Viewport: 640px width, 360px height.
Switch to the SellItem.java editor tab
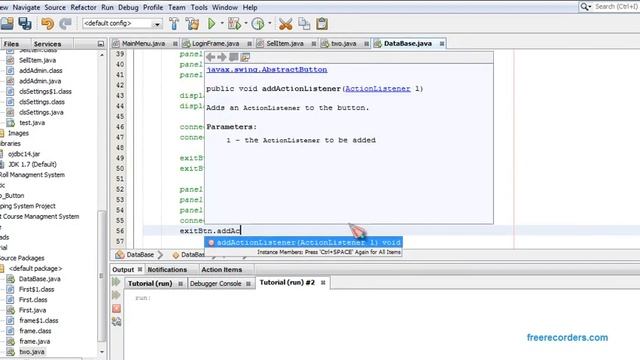point(285,43)
